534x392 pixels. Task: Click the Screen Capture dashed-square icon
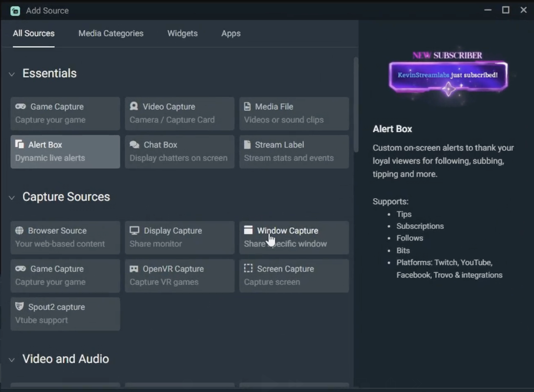point(248,268)
